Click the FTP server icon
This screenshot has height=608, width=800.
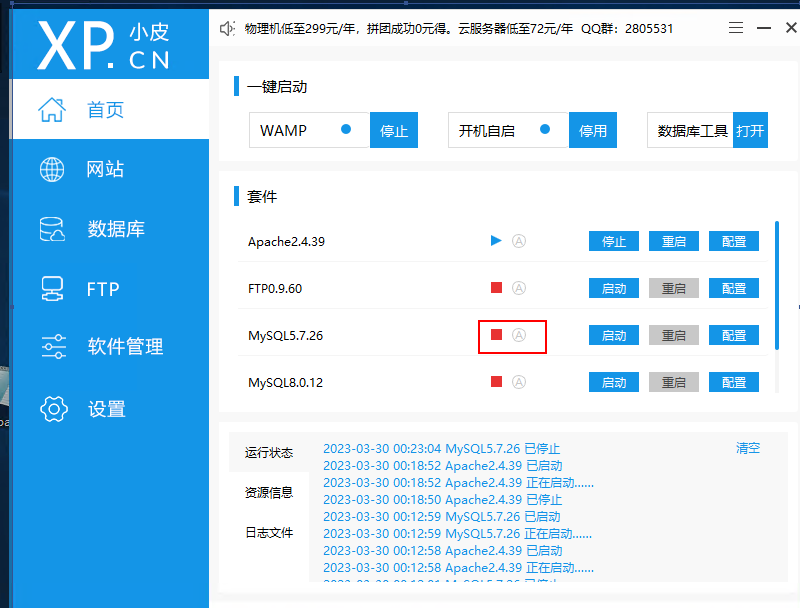click(52, 289)
